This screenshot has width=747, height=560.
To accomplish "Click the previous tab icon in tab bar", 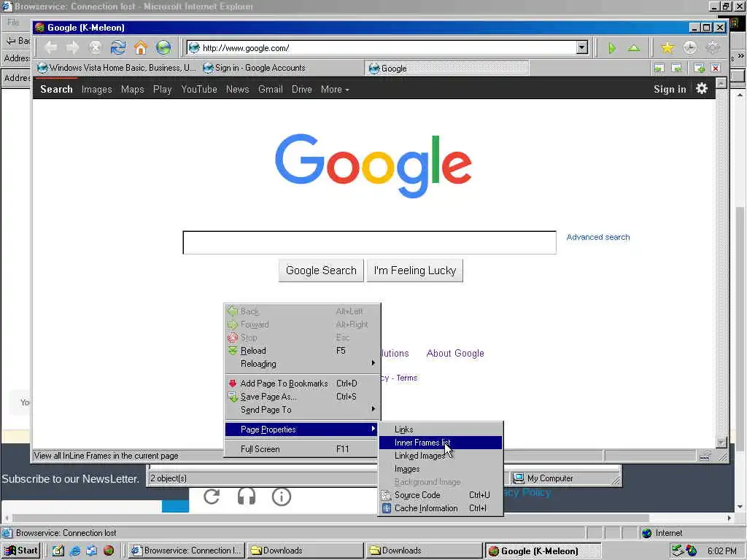I will [659, 68].
